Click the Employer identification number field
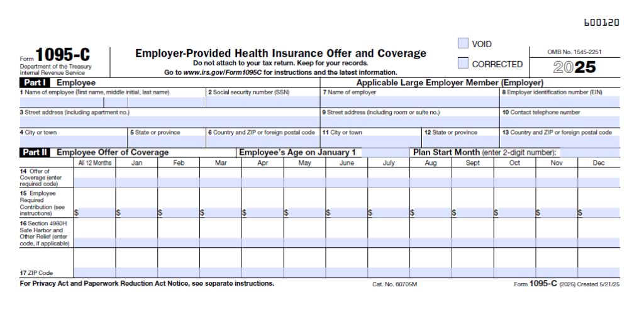 pos(560,102)
